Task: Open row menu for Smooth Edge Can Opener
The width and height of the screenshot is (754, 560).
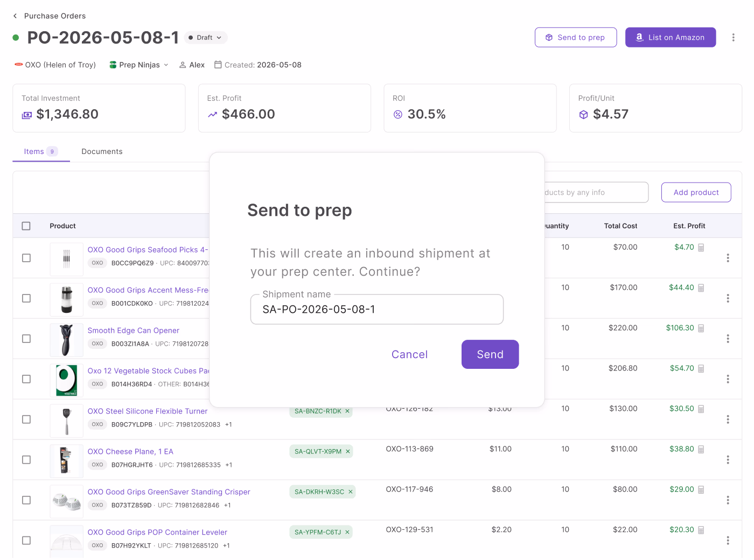Action: 728,339
